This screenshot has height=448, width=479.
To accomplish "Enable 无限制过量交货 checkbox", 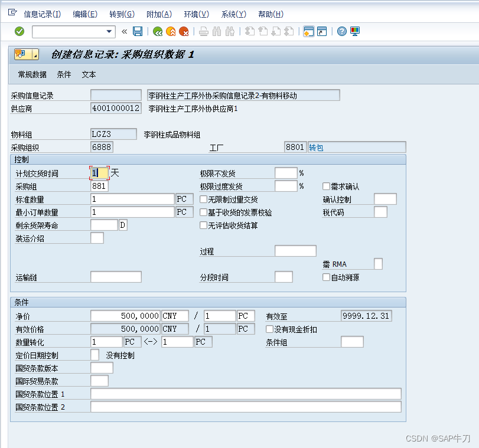I will (203, 200).
